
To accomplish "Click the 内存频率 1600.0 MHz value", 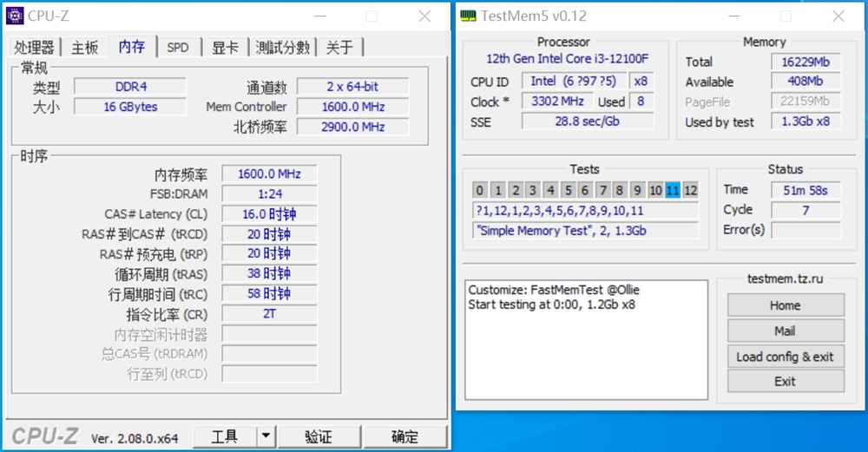I will [x=270, y=174].
